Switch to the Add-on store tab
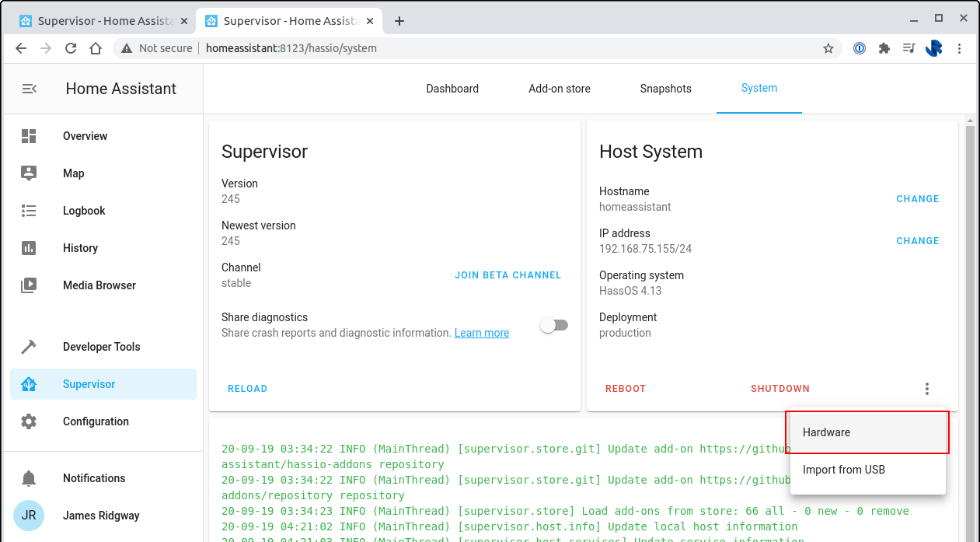This screenshot has height=542, width=980. (x=560, y=89)
